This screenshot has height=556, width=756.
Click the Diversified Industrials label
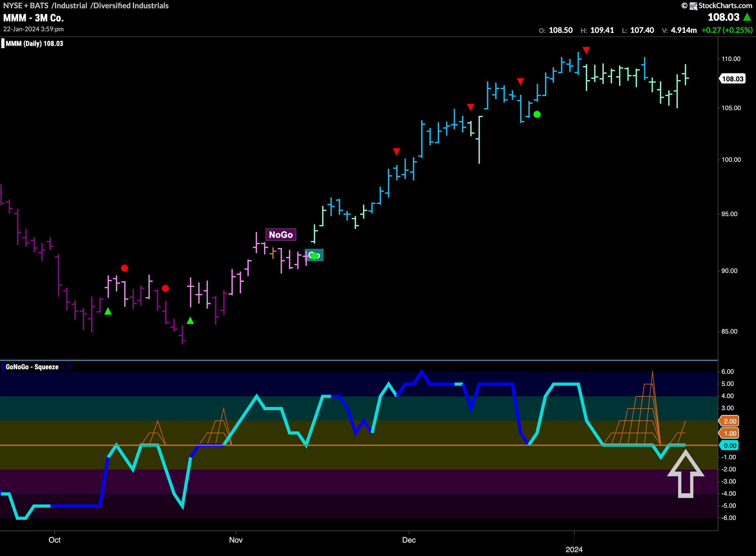130,6
